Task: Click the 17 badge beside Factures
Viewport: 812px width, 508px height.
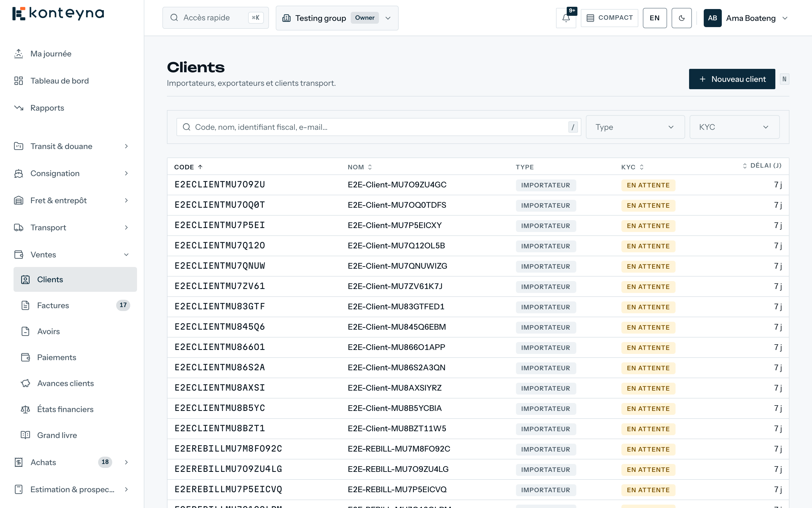Action: tap(123, 305)
